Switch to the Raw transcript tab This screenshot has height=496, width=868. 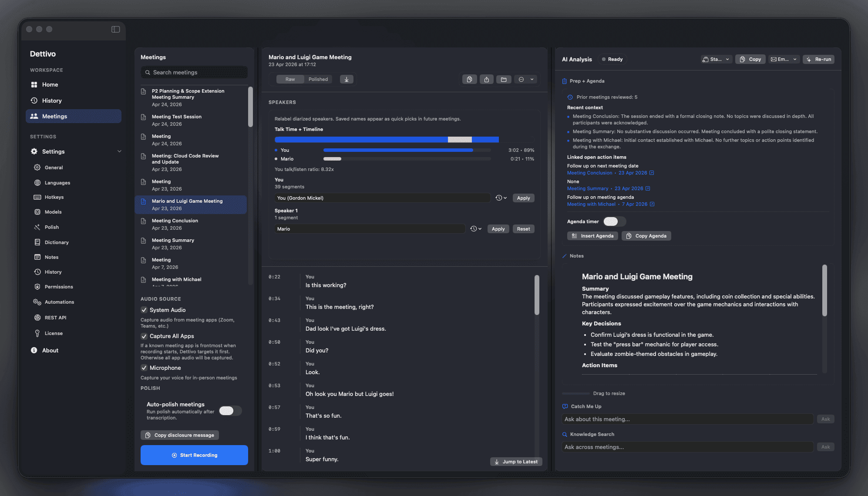290,79
